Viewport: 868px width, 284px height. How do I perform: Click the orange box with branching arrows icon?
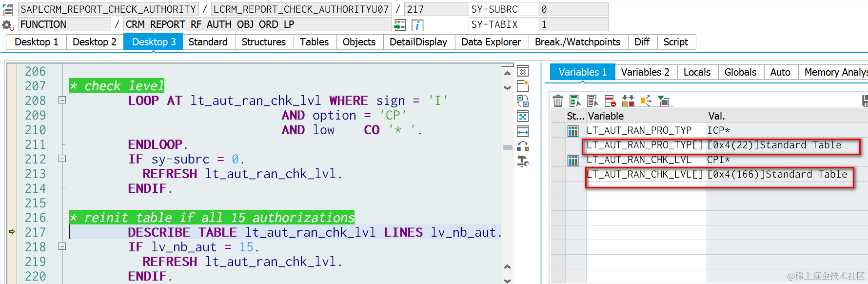click(646, 101)
